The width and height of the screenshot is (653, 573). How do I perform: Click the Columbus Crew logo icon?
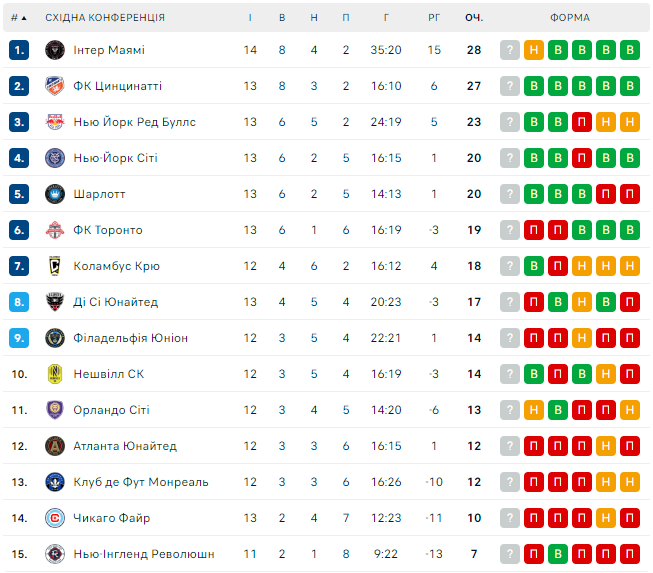point(54,266)
